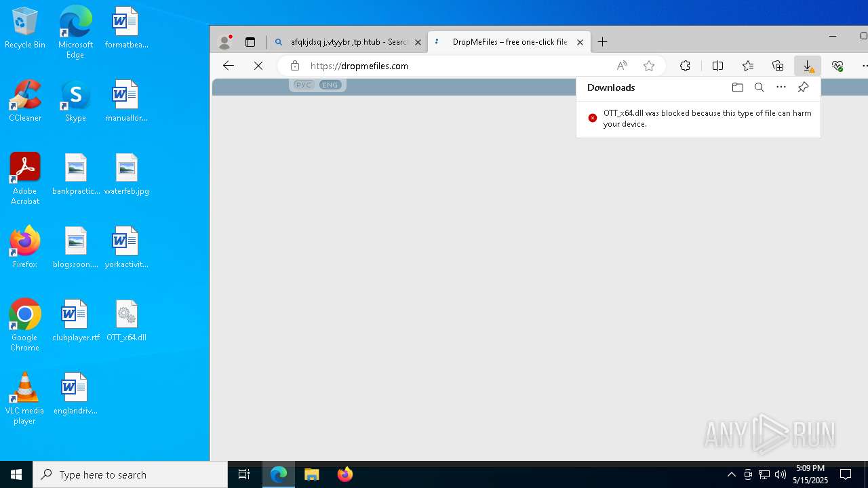Toggle the Downloads toolbar button

pyautogui.click(x=808, y=66)
